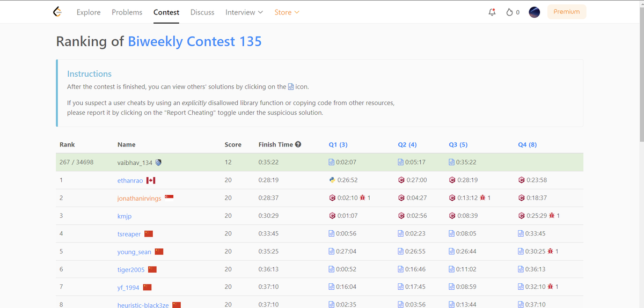Open jonathanirvings' Q1 solution icon
Viewport: 644px width, 308px height.
tap(332, 198)
